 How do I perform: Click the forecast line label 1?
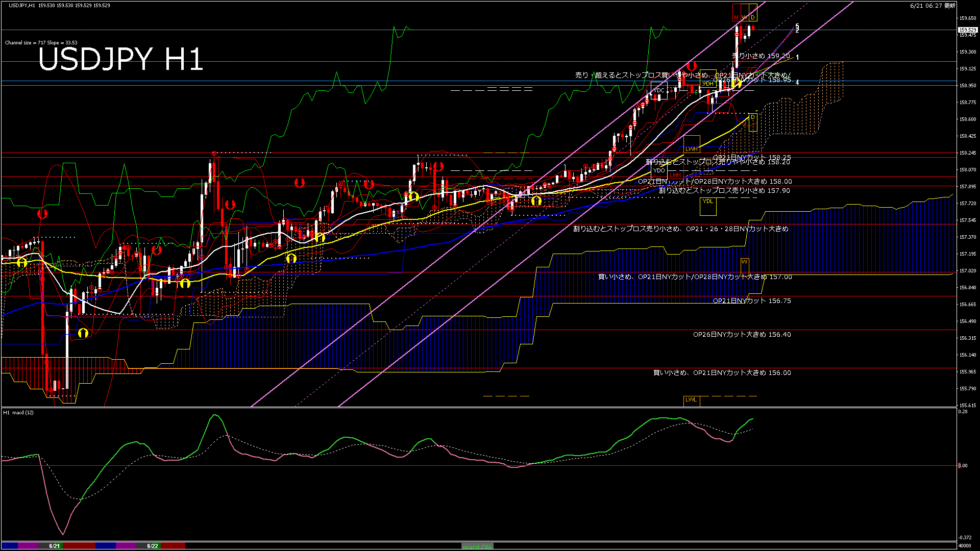point(797,58)
